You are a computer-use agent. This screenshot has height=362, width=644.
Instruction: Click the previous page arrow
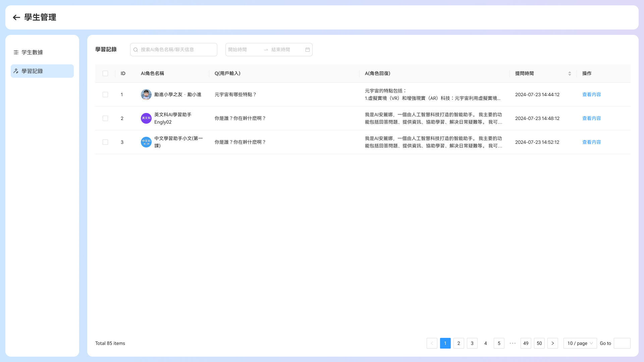coord(432,343)
